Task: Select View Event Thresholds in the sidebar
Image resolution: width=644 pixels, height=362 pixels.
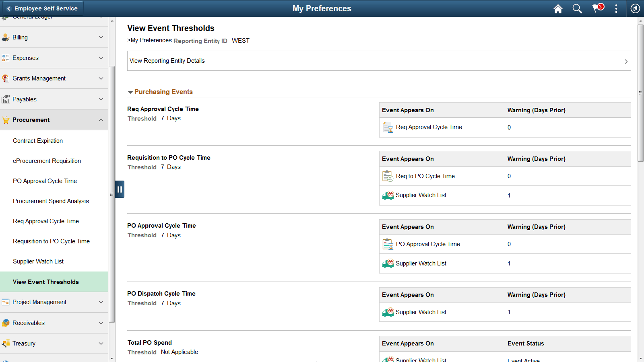Action: coord(46,282)
